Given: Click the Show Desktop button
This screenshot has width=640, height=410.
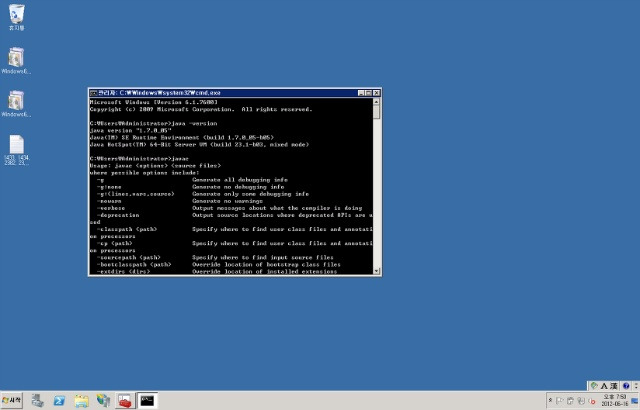Looking at the screenshot, I should coord(635,401).
